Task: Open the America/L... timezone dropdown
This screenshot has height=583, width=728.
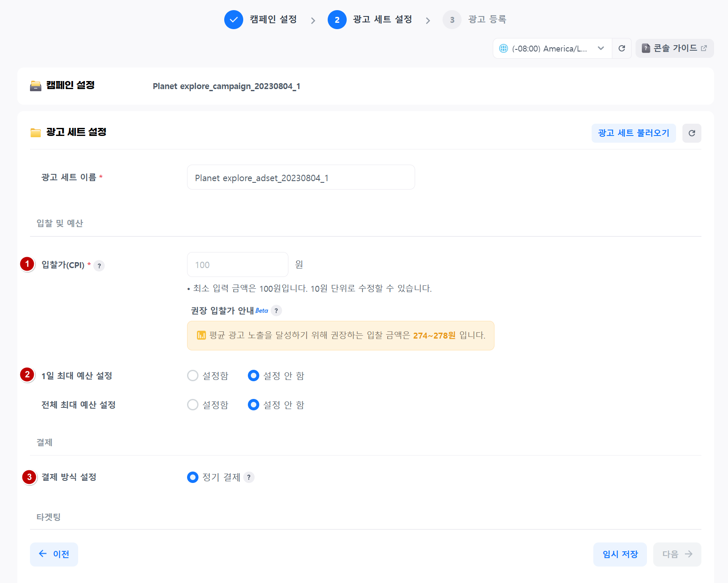Action: 552,49
